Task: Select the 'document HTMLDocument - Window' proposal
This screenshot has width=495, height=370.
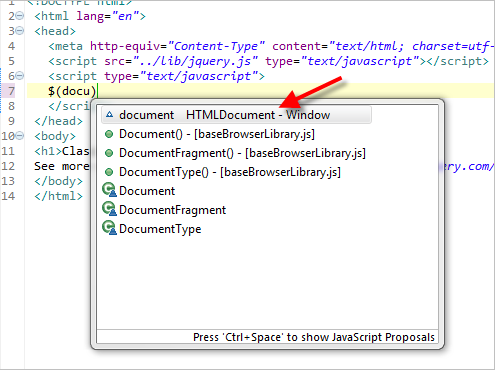Action: pyautogui.click(x=236, y=115)
